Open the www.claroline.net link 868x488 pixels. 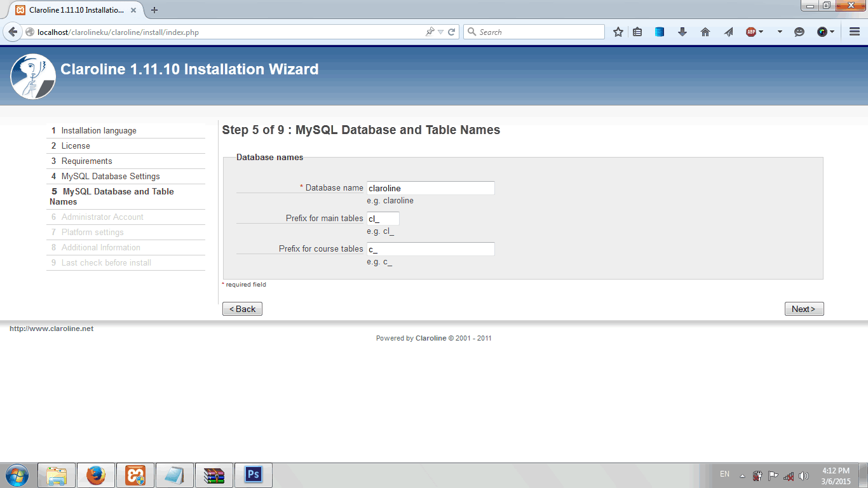[51, 329]
